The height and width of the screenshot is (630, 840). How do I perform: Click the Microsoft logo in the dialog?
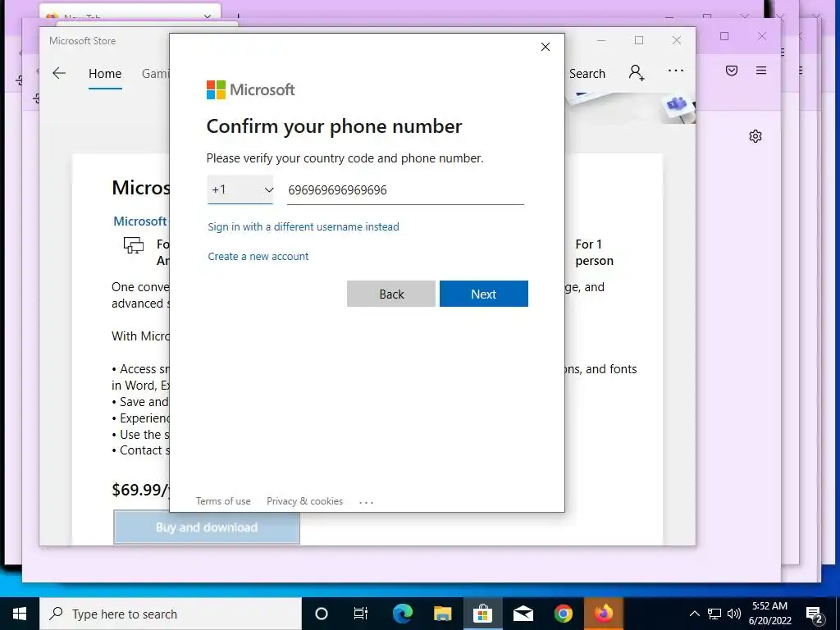[x=251, y=89]
